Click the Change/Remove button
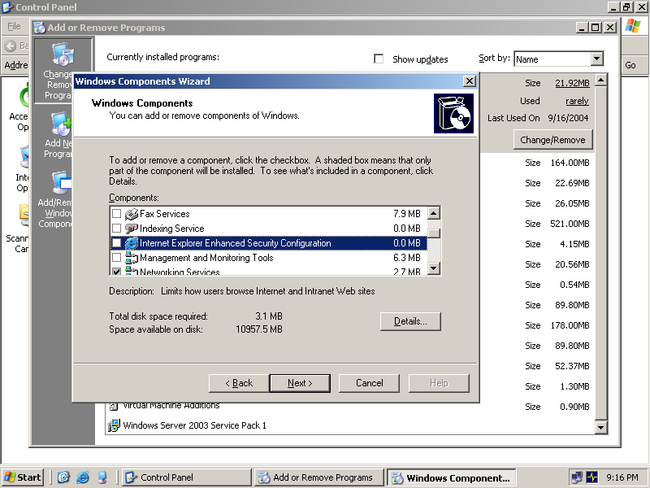Viewport: 650px width, 488px height. [x=553, y=140]
